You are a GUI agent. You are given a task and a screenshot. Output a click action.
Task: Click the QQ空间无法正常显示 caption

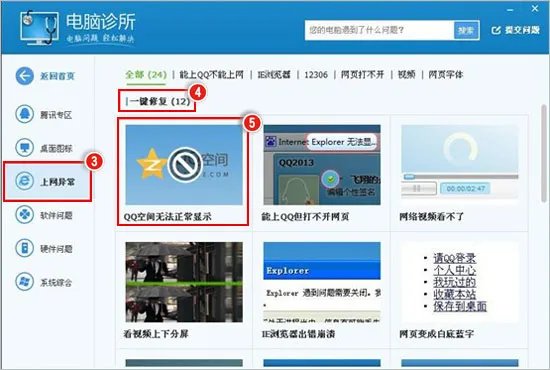168,217
